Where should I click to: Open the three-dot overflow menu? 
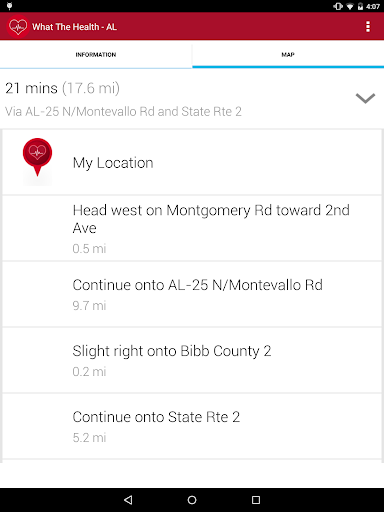368,27
